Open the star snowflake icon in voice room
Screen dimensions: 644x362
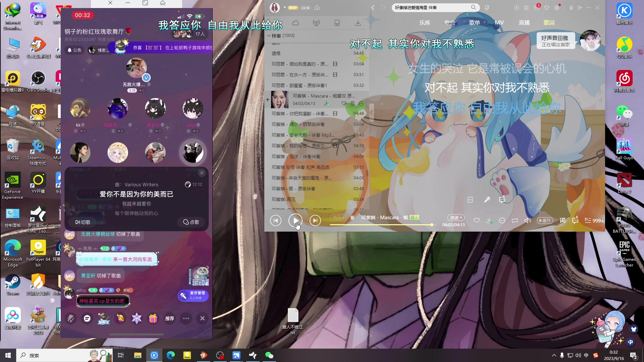click(137, 318)
